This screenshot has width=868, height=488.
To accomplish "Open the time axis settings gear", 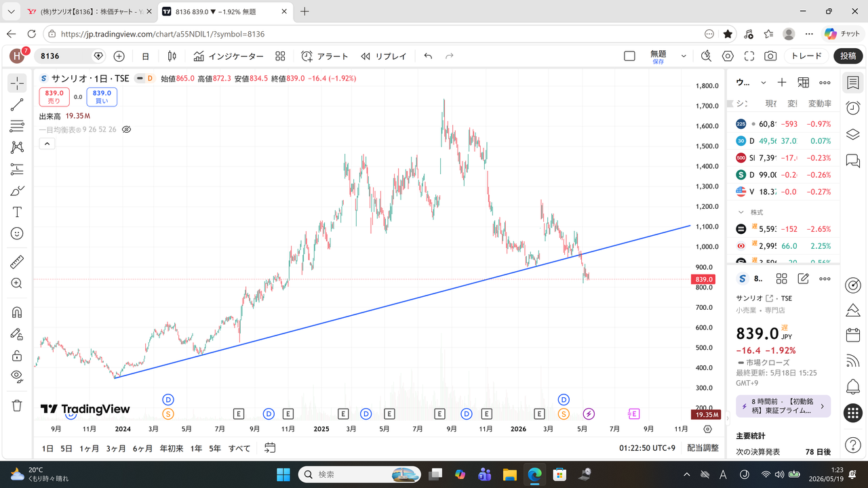I will click(708, 429).
